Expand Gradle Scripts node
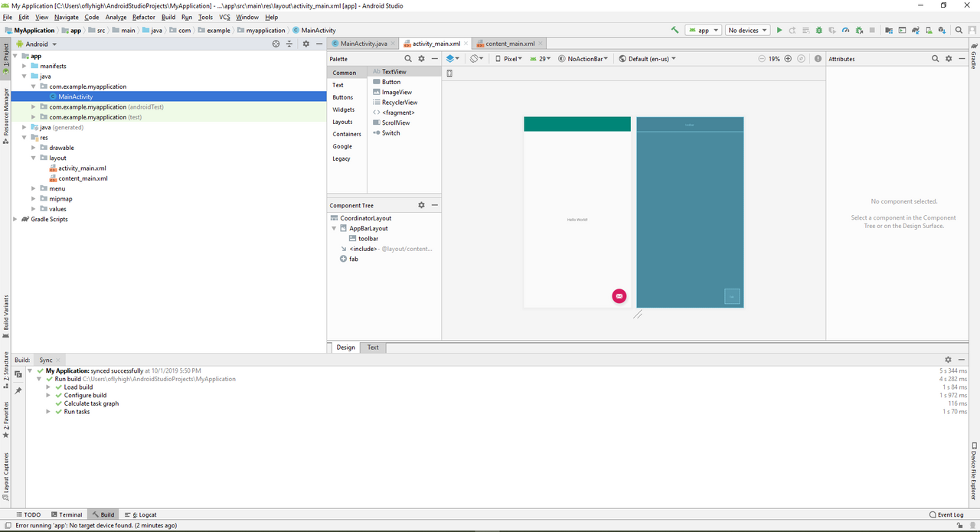 point(15,219)
